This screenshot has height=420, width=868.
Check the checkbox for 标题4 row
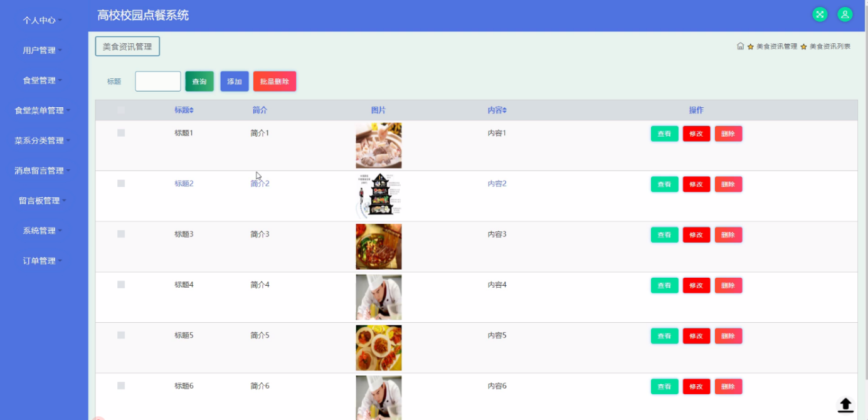(121, 285)
